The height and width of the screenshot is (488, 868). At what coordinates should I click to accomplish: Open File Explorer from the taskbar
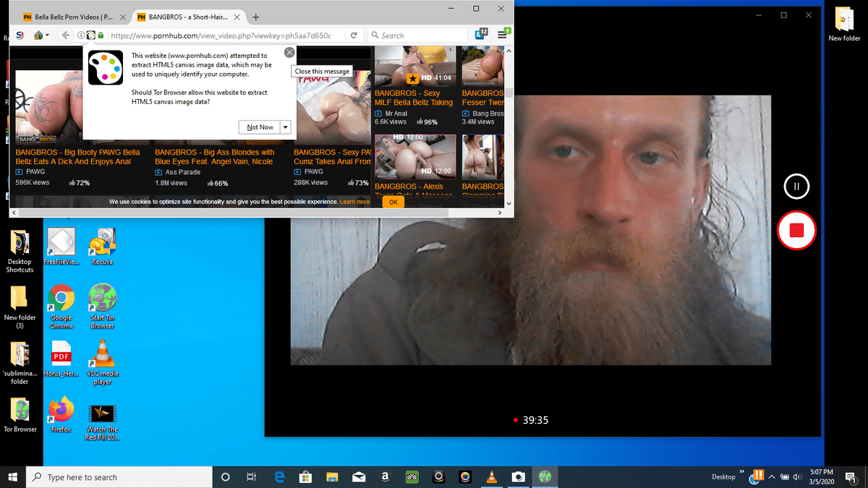[x=332, y=477]
